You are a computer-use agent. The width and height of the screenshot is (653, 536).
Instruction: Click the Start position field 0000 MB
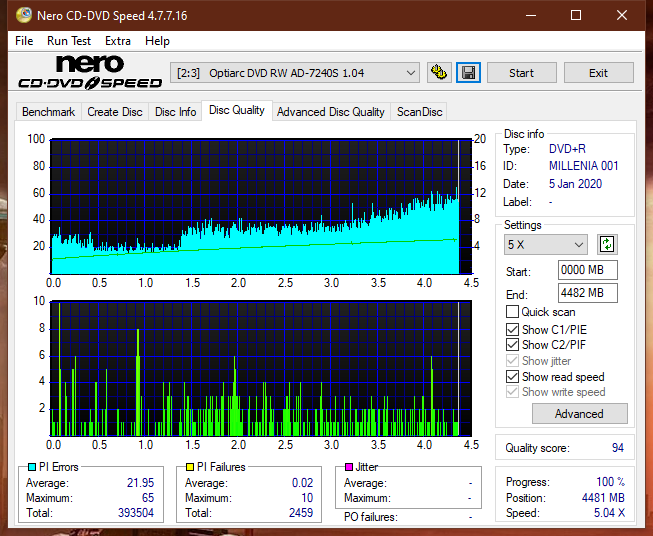(588, 270)
